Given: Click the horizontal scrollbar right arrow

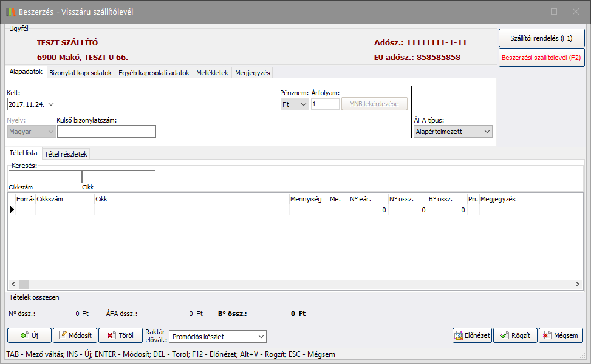Looking at the screenshot, I should 578,285.
